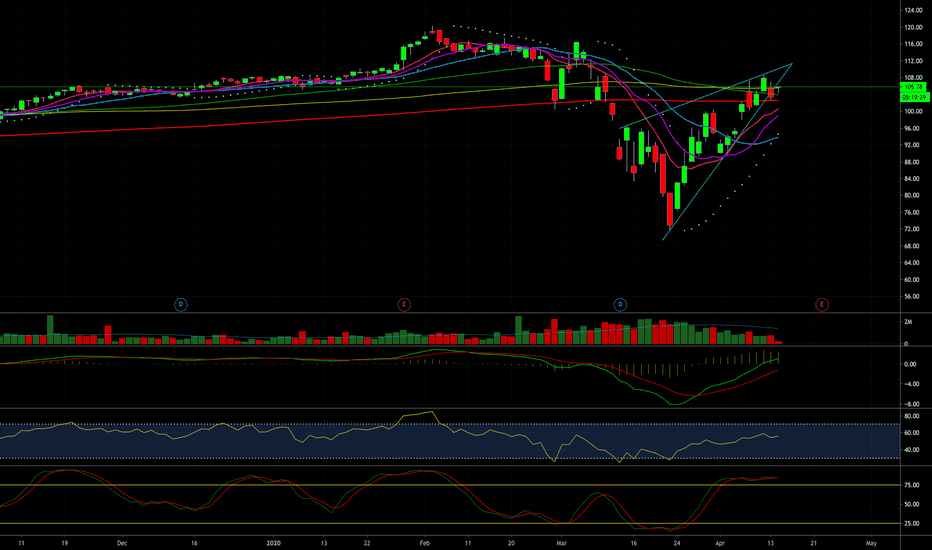Select the 50.00 stochastic scale label
This screenshot has height=550, width=932.
point(912,504)
